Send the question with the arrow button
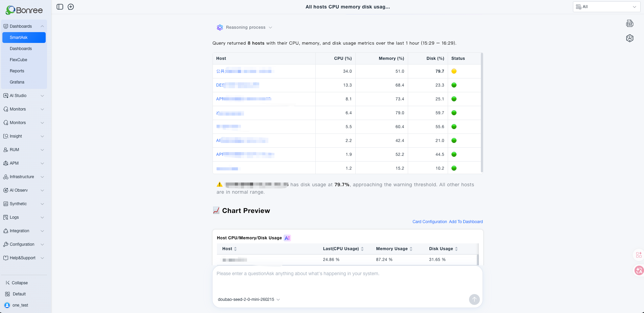644x313 pixels. click(x=474, y=299)
